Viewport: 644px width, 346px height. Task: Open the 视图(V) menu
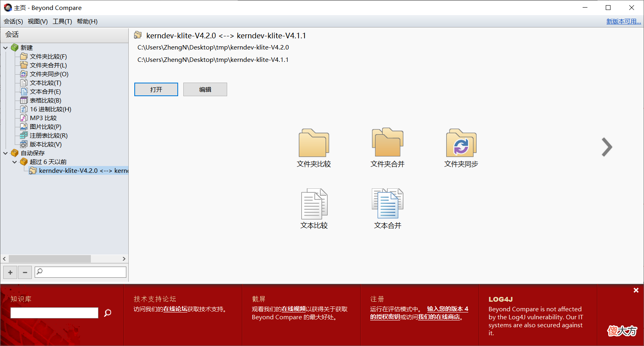click(x=38, y=22)
